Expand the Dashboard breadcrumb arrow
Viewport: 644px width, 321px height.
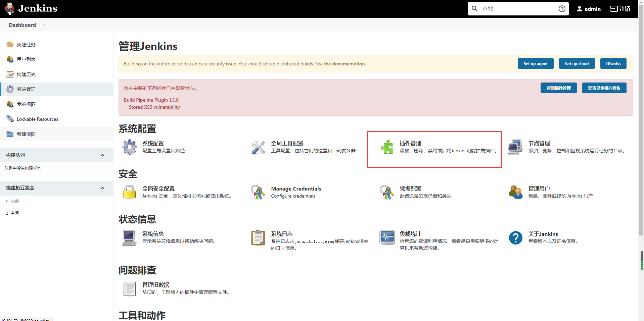pos(44,25)
